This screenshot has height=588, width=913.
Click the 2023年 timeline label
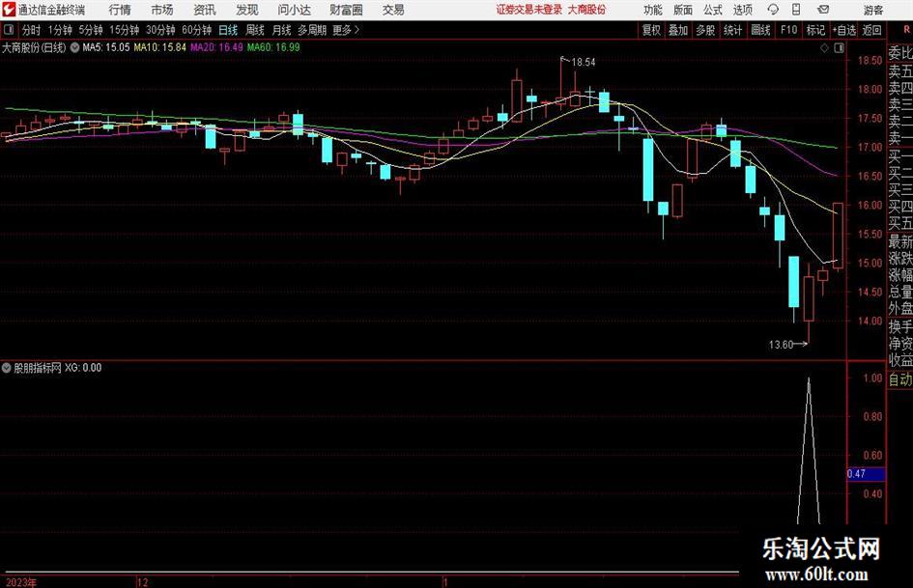pyautogui.click(x=21, y=582)
